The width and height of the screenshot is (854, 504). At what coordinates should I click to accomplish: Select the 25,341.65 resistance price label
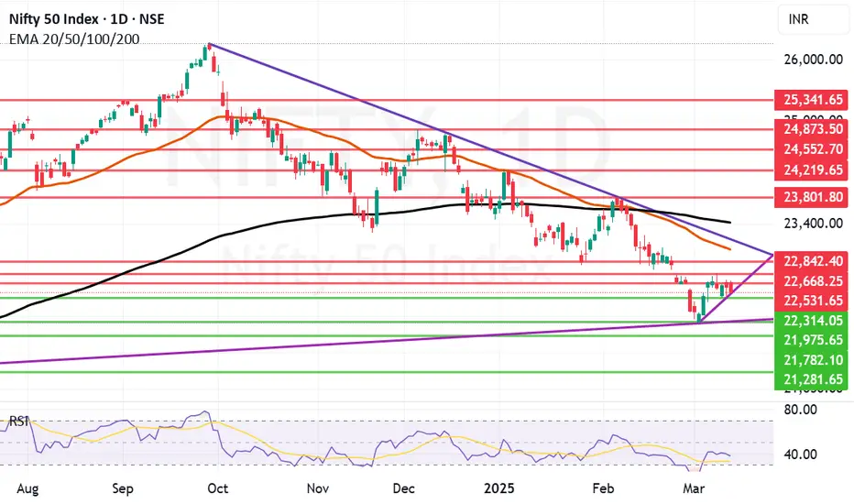(811, 100)
